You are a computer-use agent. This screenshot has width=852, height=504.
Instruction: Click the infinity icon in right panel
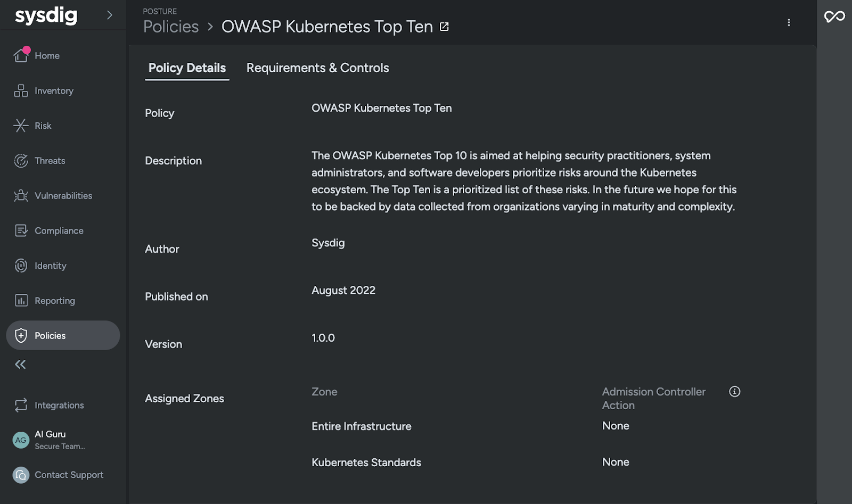point(834,16)
